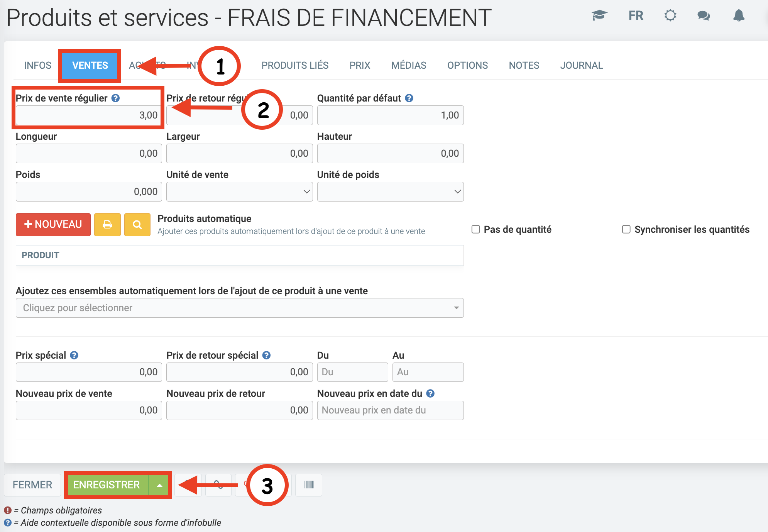Open the notifications bell icon
768x532 pixels.
click(739, 15)
